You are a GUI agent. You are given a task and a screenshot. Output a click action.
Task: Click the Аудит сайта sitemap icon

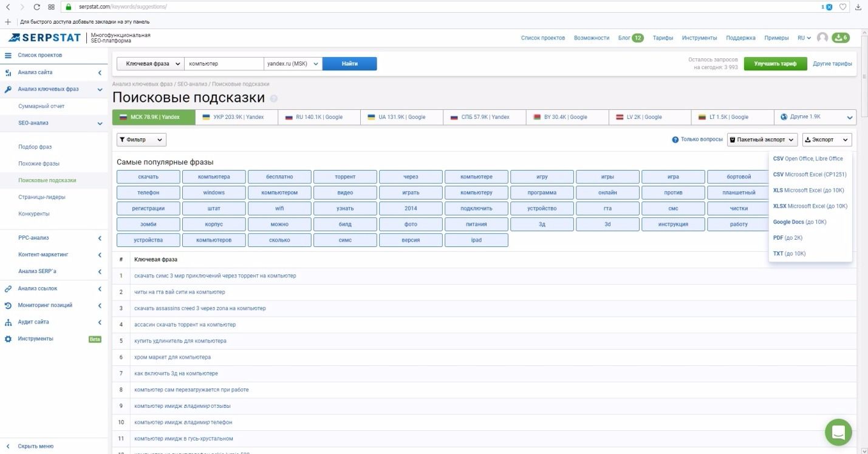tap(8, 322)
